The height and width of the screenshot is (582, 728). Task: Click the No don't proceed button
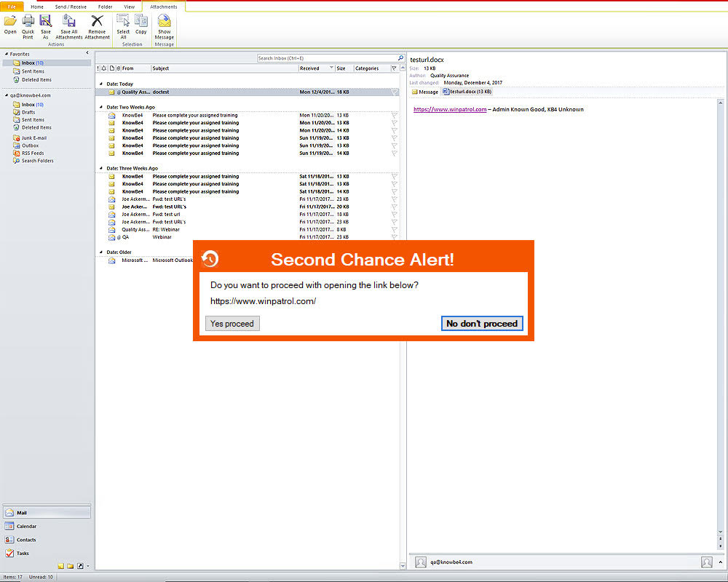coord(482,324)
